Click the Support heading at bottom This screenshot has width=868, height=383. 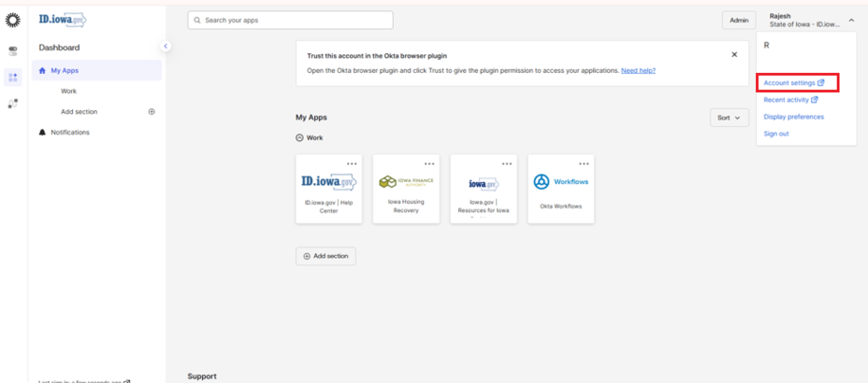[x=202, y=376]
